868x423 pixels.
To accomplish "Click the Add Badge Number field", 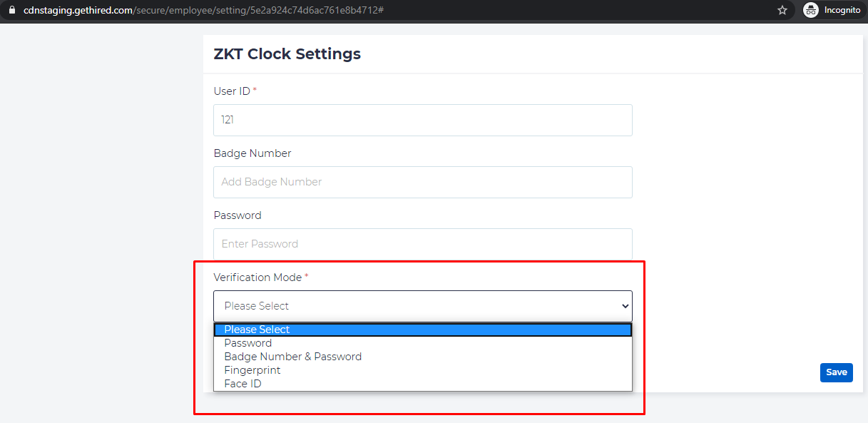I will (x=422, y=182).
